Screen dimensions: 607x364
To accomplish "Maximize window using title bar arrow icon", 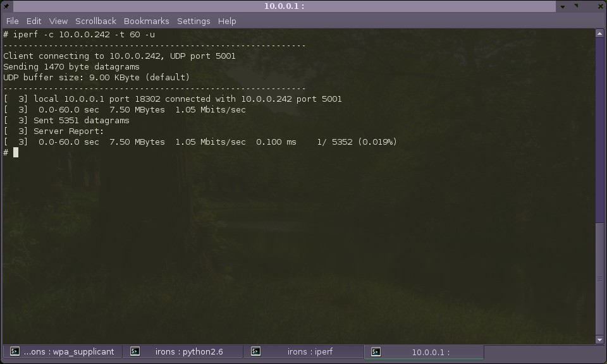I will [577, 6].
